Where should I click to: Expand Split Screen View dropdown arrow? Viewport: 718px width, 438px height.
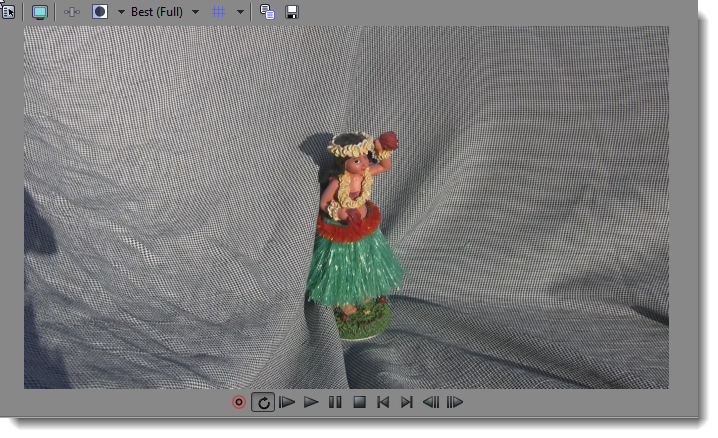click(x=121, y=12)
